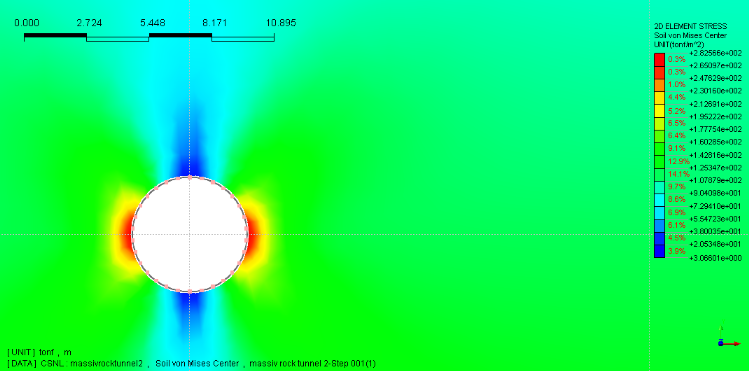Pick the yellow legend swatch labeled 5.2%
Screen dimensions: 749x371
tap(659, 110)
